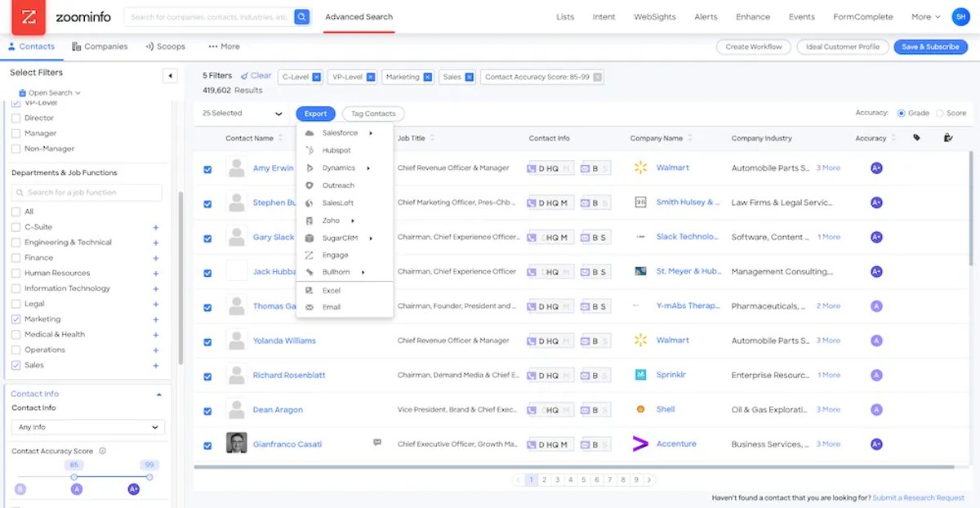Screen dimensions: 980x508
Task: Click the ZoomInfo logo icon
Action: (x=29, y=17)
